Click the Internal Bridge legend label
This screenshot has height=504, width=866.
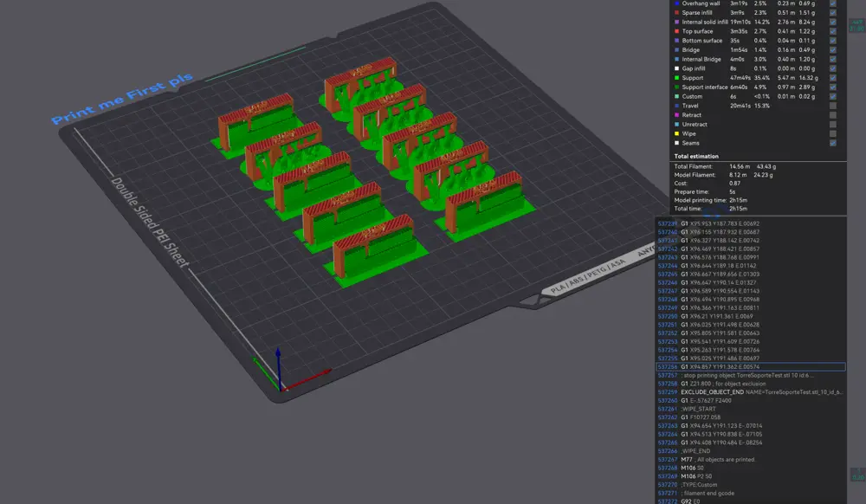click(x=701, y=59)
